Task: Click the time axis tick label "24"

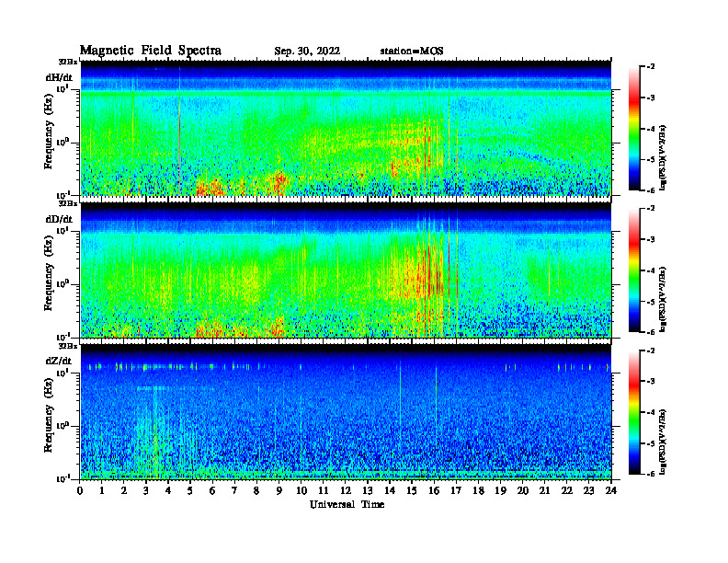Action: pyautogui.click(x=611, y=490)
